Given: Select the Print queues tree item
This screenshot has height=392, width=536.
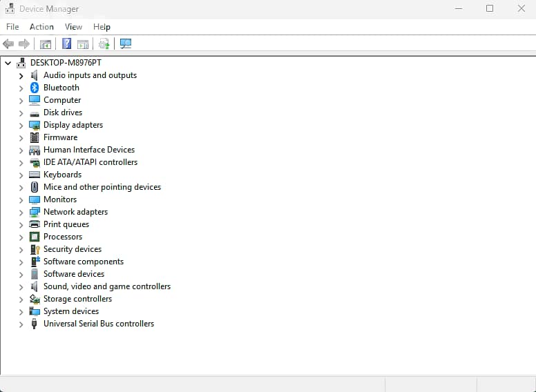Looking at the screenshot, I should click(x=66, y=224).
